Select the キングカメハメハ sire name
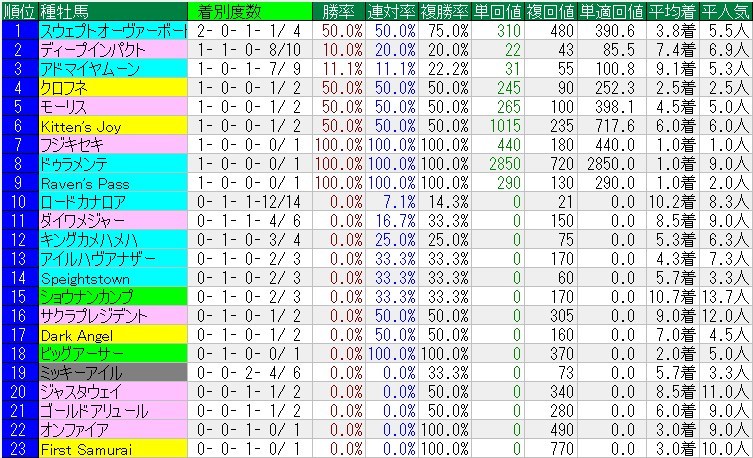The height and width of the screenshot is (458, 753). pos(113,240)
